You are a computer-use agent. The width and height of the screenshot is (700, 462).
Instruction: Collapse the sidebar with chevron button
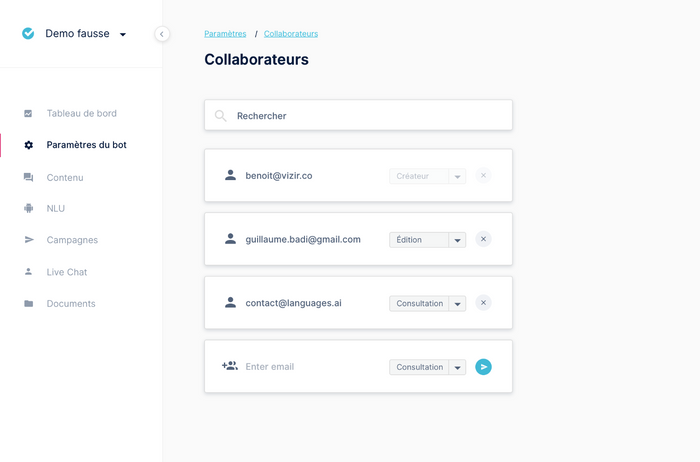[x=162, y=34]
